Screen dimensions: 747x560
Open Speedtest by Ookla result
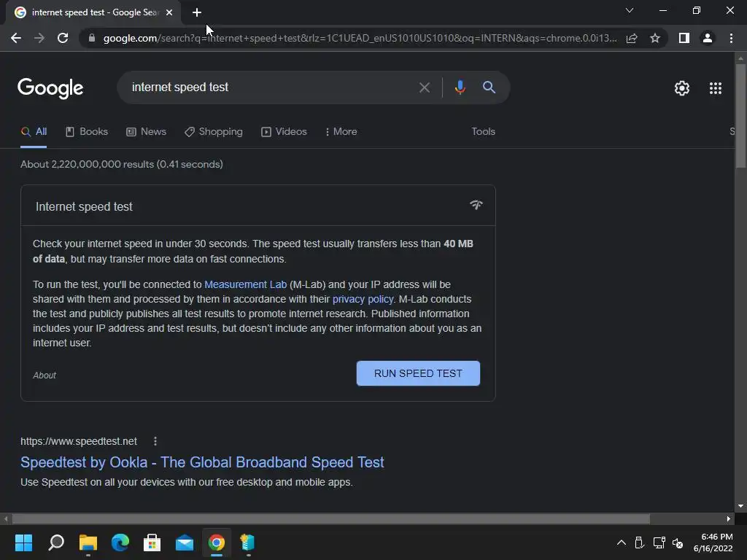pyautogui.click(x=202, y=462)
